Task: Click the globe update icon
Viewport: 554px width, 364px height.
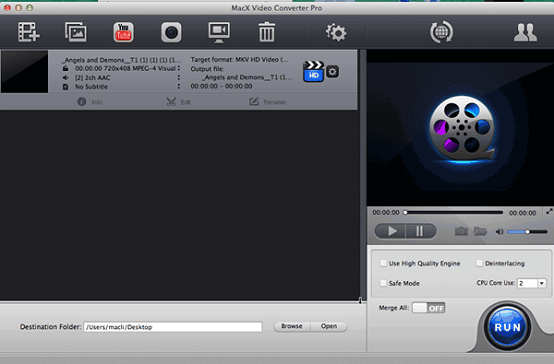Action: pos(441,32)
